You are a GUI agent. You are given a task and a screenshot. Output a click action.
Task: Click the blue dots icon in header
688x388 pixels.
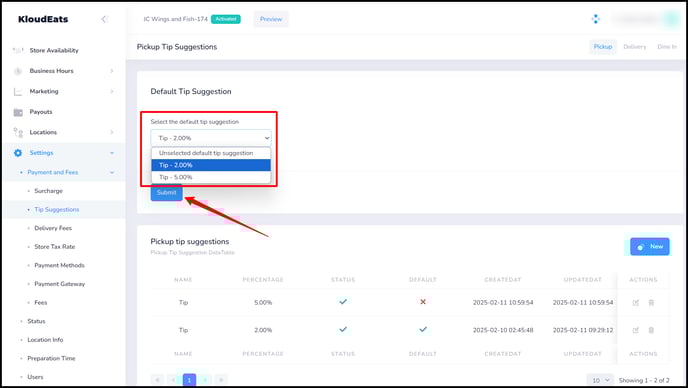click(x=595, y=19)
